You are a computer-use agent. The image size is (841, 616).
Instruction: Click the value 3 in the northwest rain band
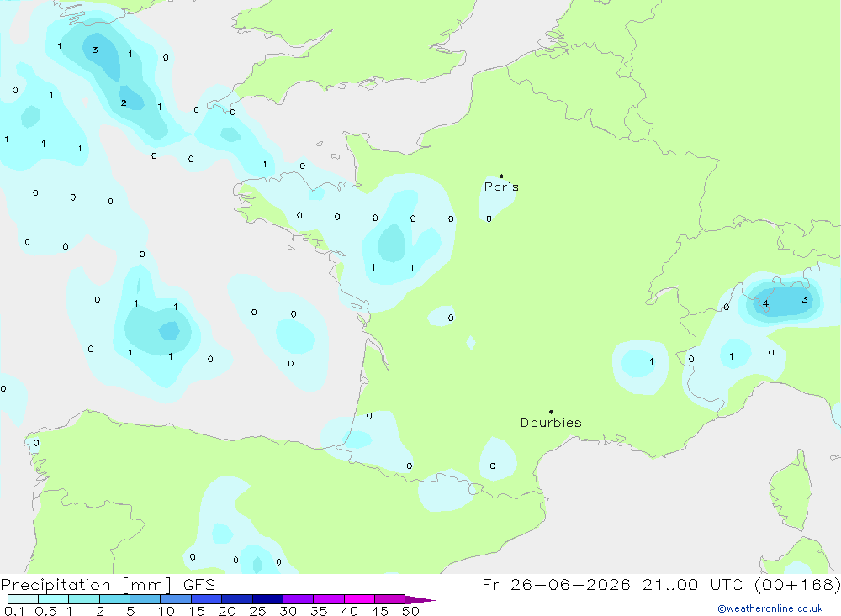click(95, 50)
